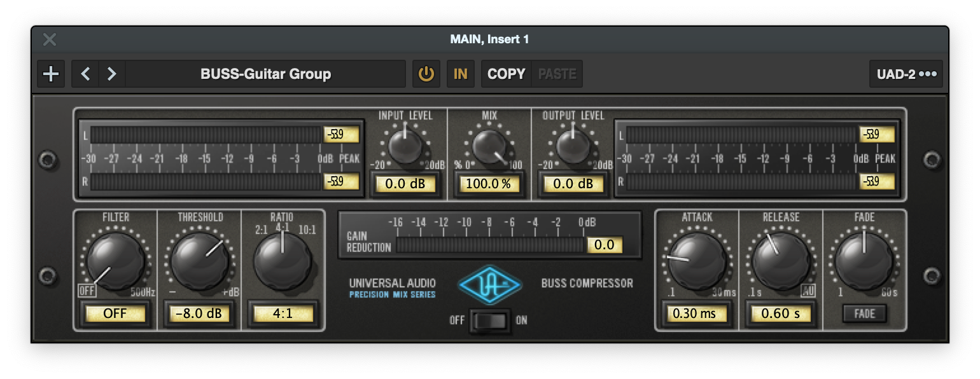Click the Filter knob
The height and width of the screenshot is (379, 980).
(115, 261)
